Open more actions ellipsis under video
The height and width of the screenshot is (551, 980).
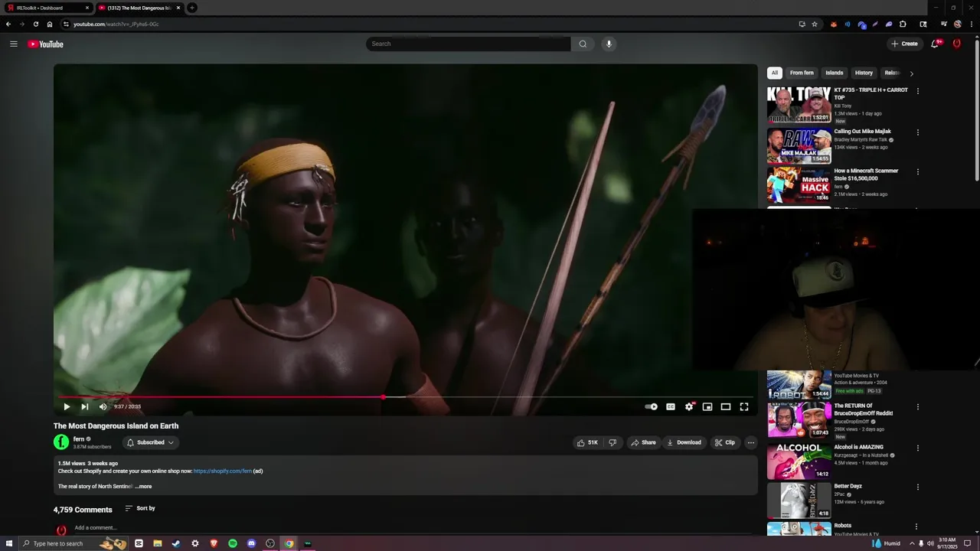tap(750, 442)
